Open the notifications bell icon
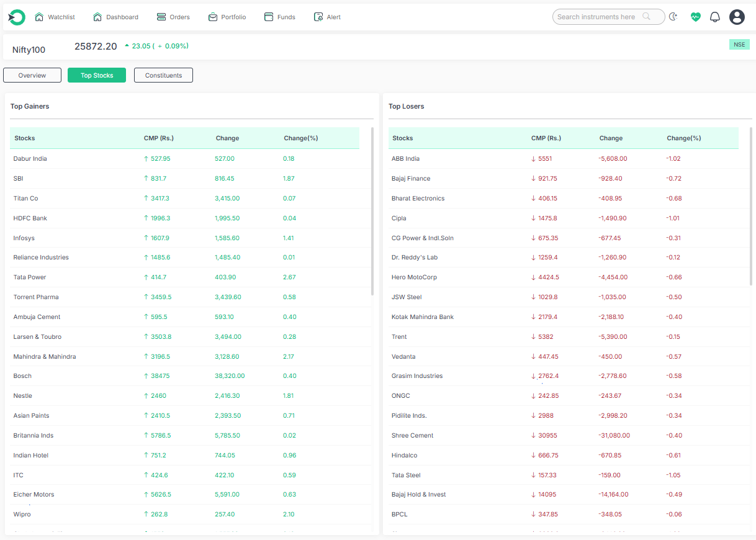 [715, 17]
